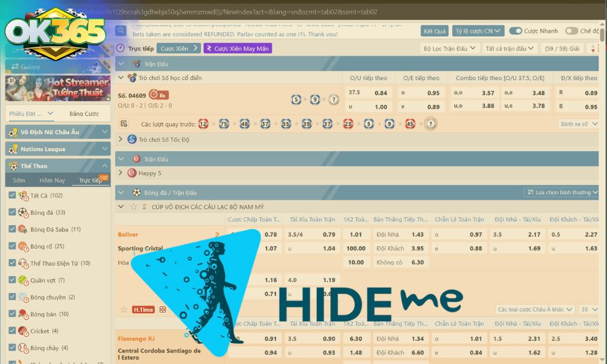Viewport: 607px width, 364px height.
Task: Select the Galaxy icon in the left sidebar
Action: click(15, 66)
